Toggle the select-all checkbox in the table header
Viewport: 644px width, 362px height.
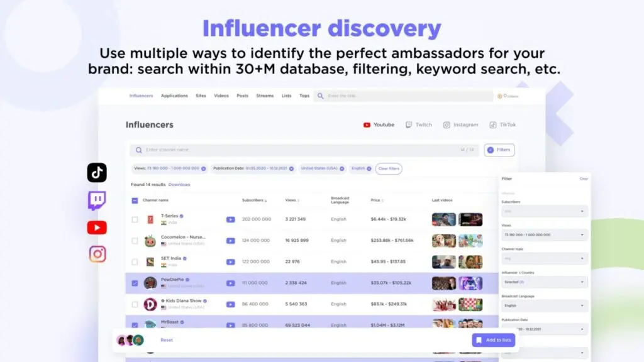coord(134,199)
